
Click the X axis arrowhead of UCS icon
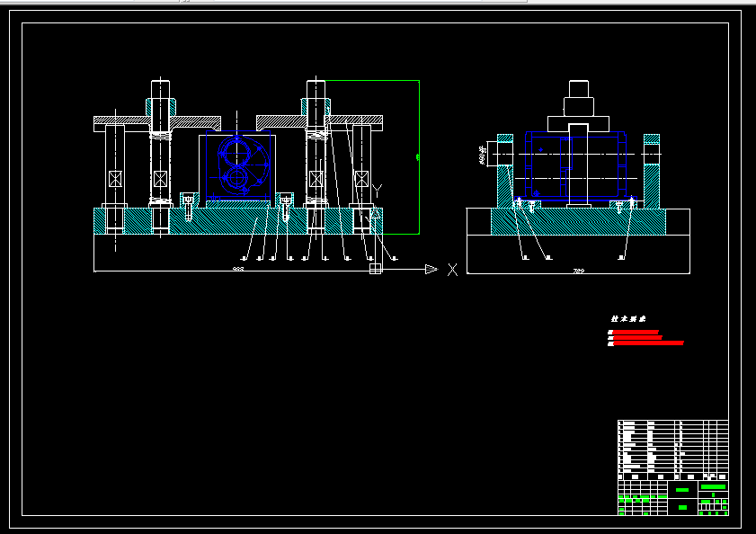pyautogui.click(x=431, y=269)
